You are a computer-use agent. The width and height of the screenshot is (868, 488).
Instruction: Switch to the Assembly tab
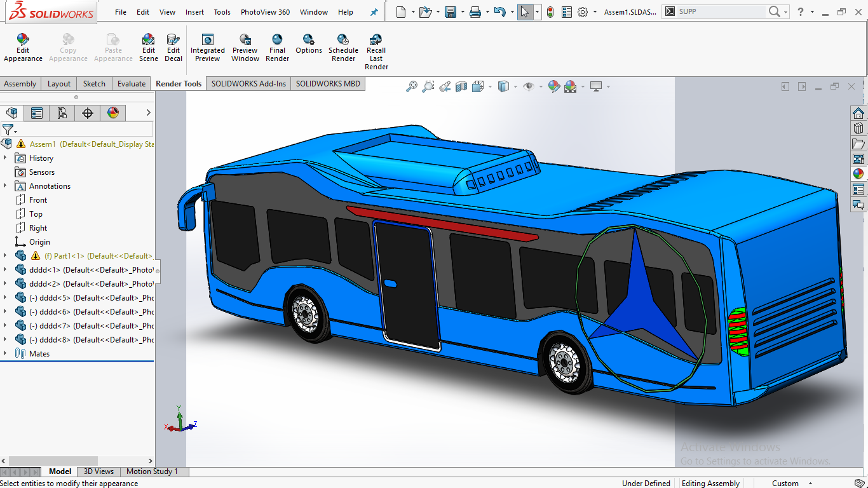[20, 84]
